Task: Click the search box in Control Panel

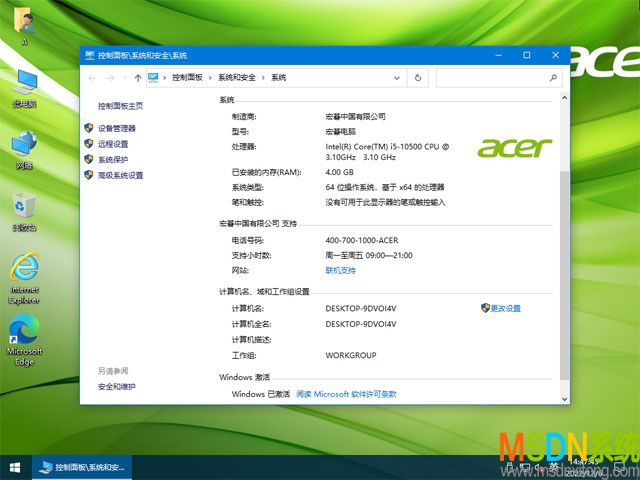Action: pos(499,78)
